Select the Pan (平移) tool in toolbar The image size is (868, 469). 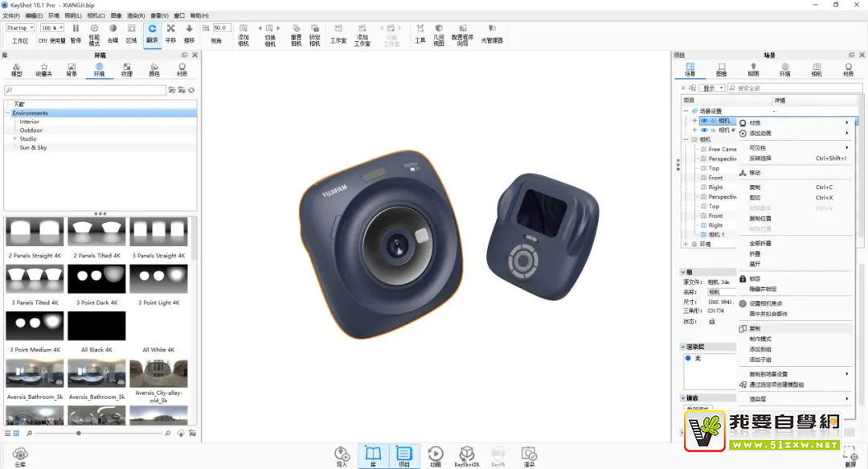pos(170,33)
